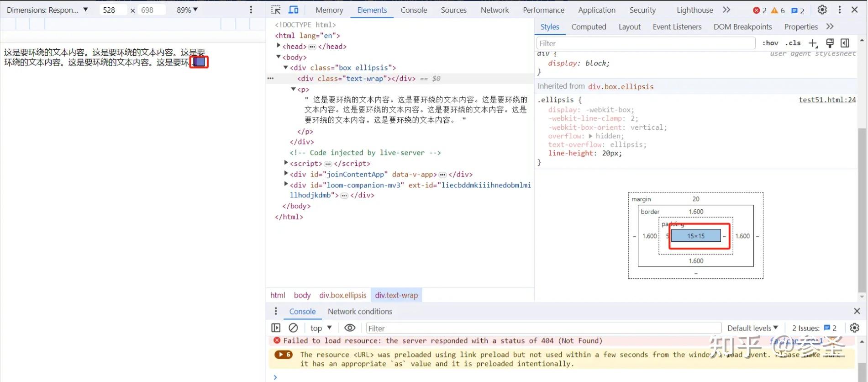Open the Event Listeners sidebar tab
The image size is (868, 382).
(677, 27)
